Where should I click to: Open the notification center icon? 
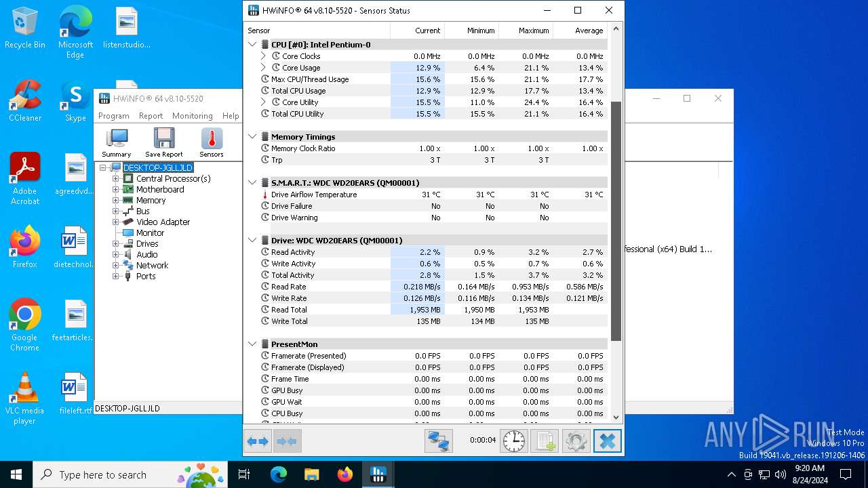846,474
